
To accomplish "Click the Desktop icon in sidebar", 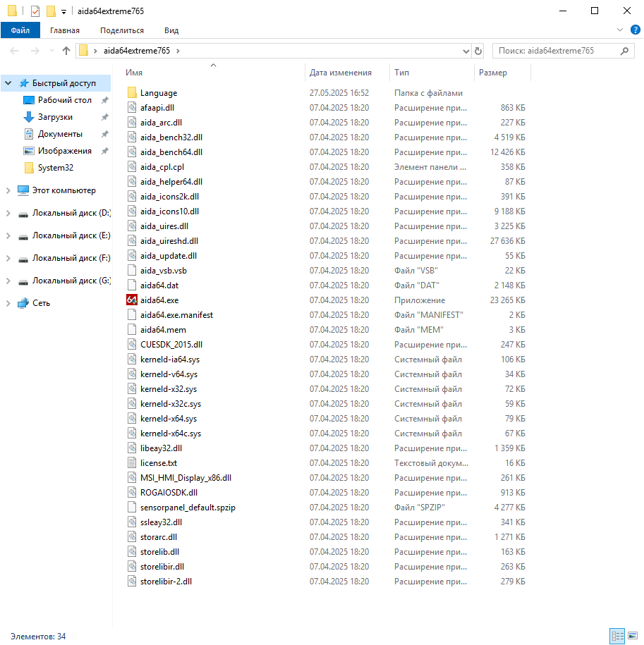I will click(x=29, y=100).
